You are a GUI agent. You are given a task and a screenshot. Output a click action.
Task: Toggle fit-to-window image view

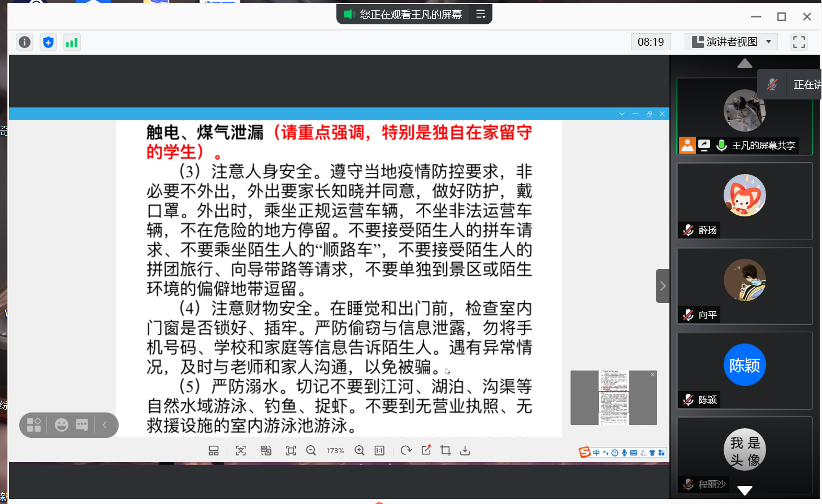pos(291,450)
